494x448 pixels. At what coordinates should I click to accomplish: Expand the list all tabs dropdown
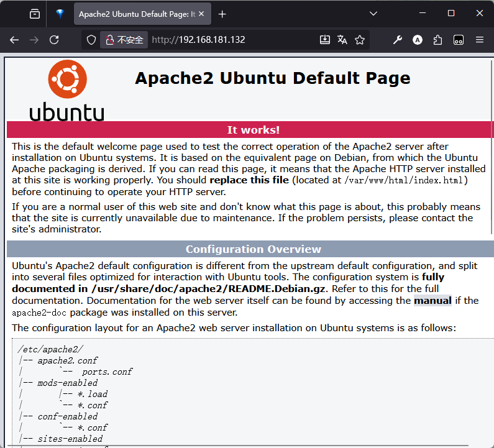click(373, 14)
